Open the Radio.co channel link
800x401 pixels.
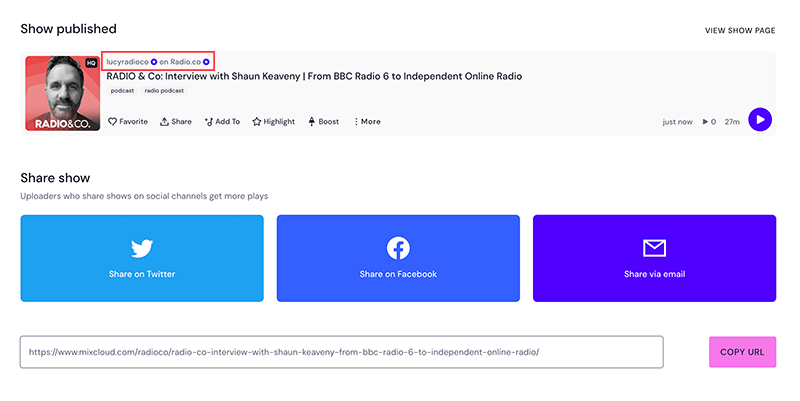click(180, 61)
